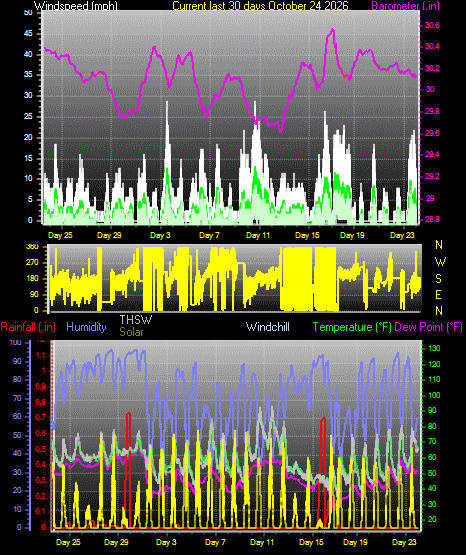Click the 45 windspeed axis value
Screen dimensions: 466x555
(28, 34)
